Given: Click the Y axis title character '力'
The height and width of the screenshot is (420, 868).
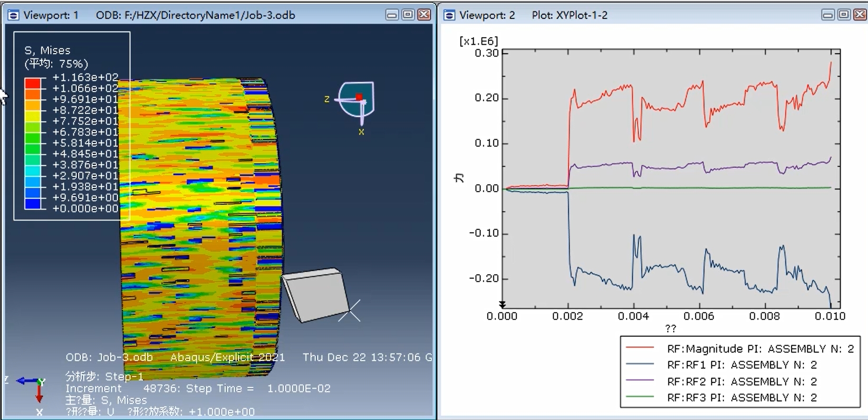Looking at the screenshot, I should click(x=459, y=178).
